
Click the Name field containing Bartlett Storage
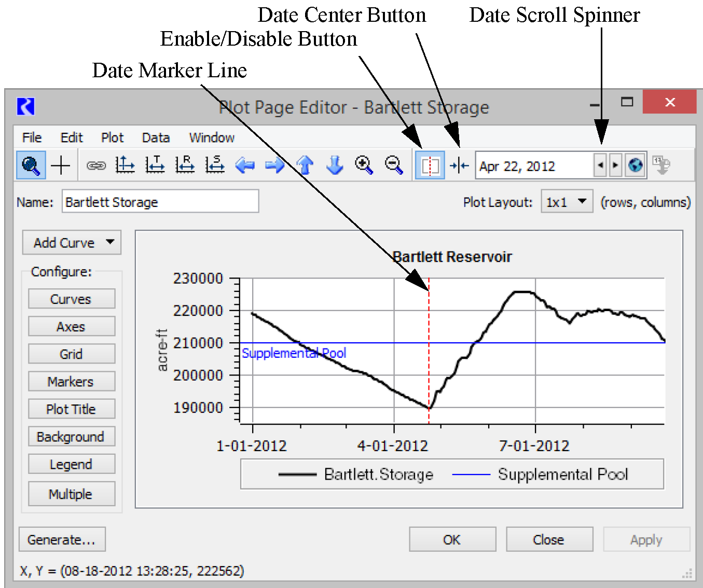click(x=160, y=202)
